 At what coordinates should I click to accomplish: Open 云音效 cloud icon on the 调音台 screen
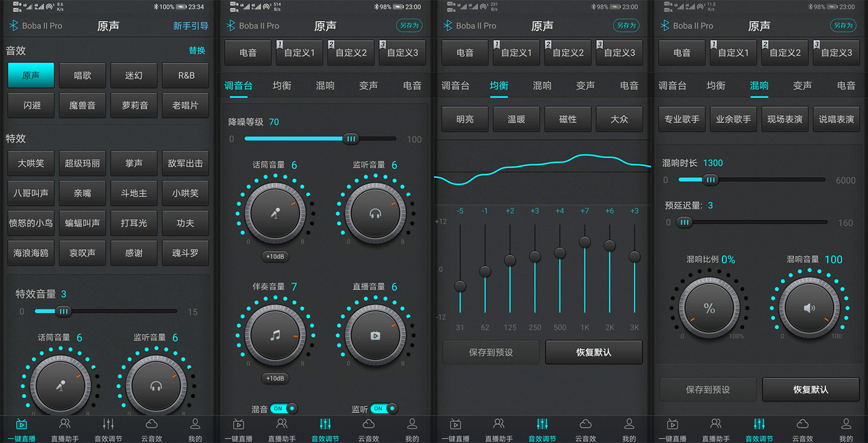click(x=369, y=425)
